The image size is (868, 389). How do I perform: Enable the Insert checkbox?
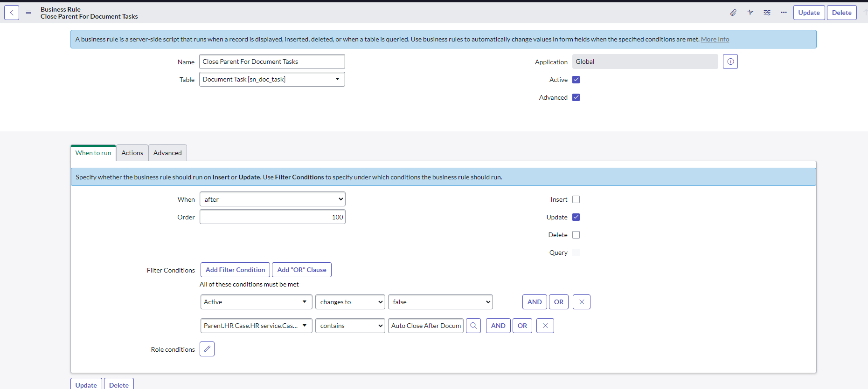(576, 199)
